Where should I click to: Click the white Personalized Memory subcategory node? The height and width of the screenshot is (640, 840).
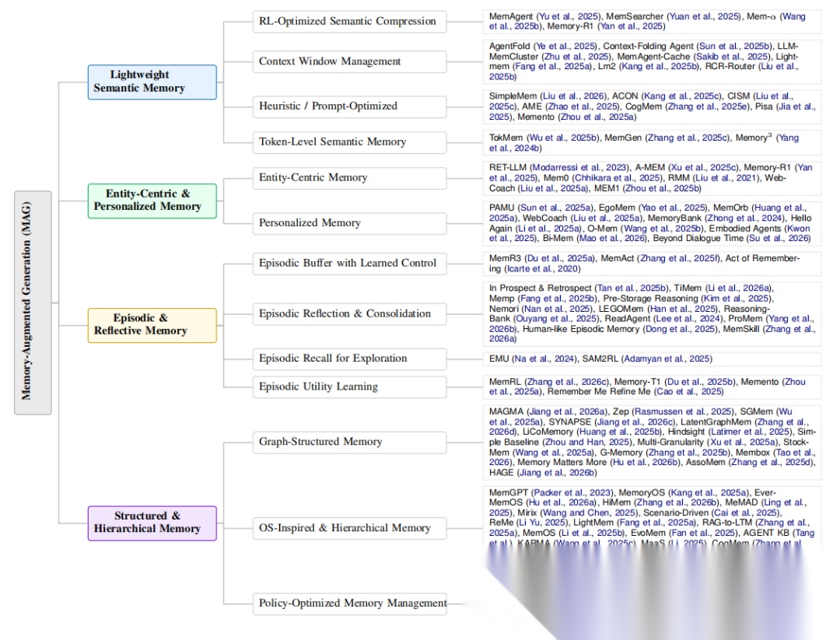pyautogui.click(x=349, y=223)
